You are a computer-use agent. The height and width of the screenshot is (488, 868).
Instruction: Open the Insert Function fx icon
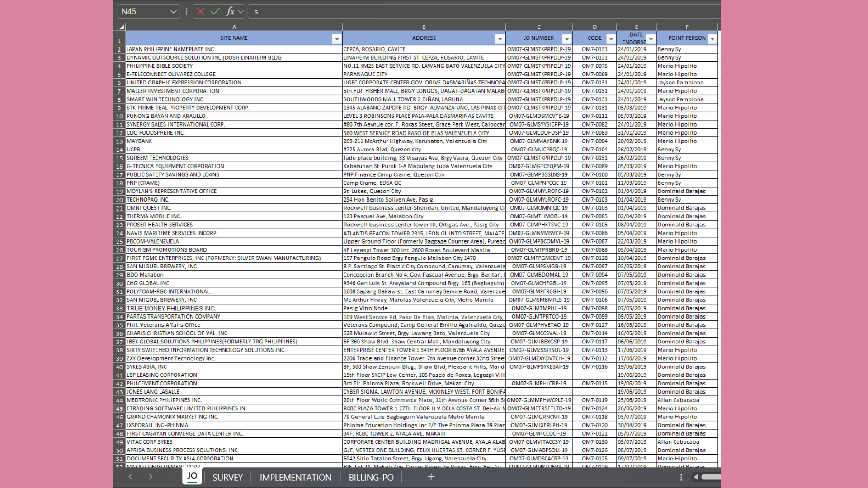[230, 12]
